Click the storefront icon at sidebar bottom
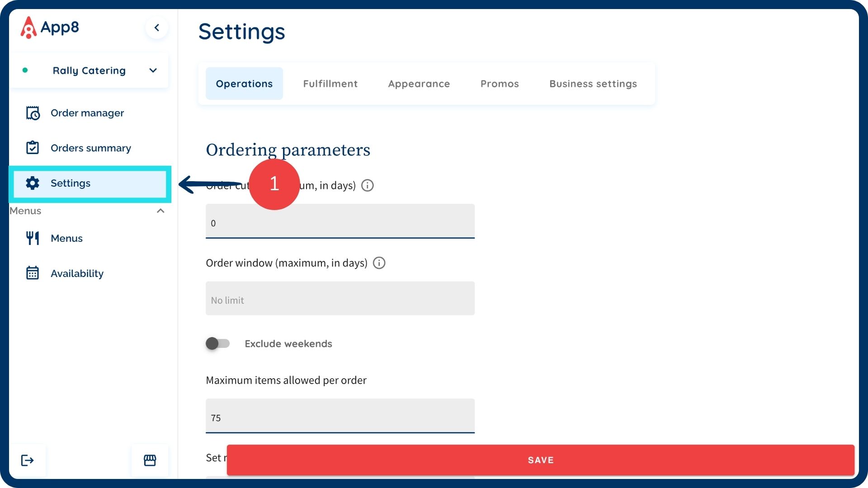The height and width of the screenshot is (488, 868). coord(150,460)
